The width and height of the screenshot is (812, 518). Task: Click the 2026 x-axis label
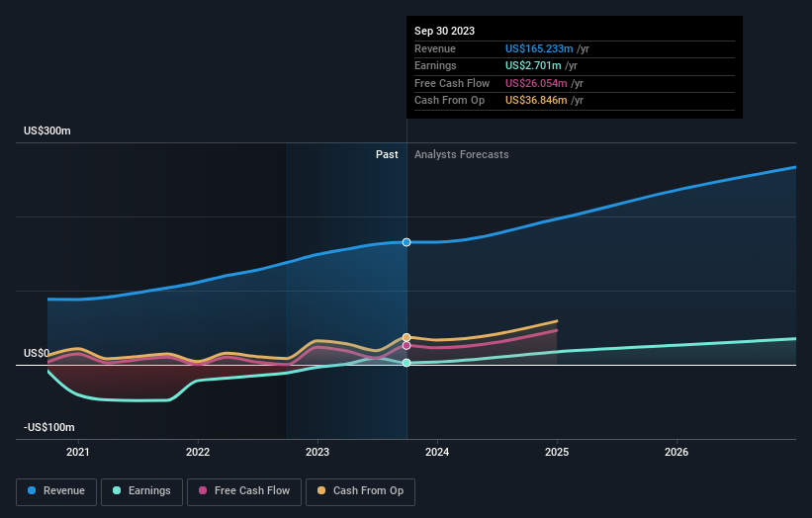677,453
